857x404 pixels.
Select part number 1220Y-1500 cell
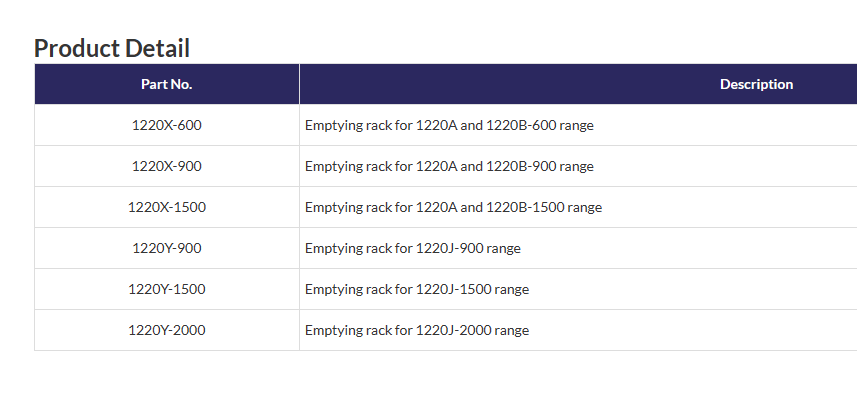pyautogui.click(x=166, y=290)
